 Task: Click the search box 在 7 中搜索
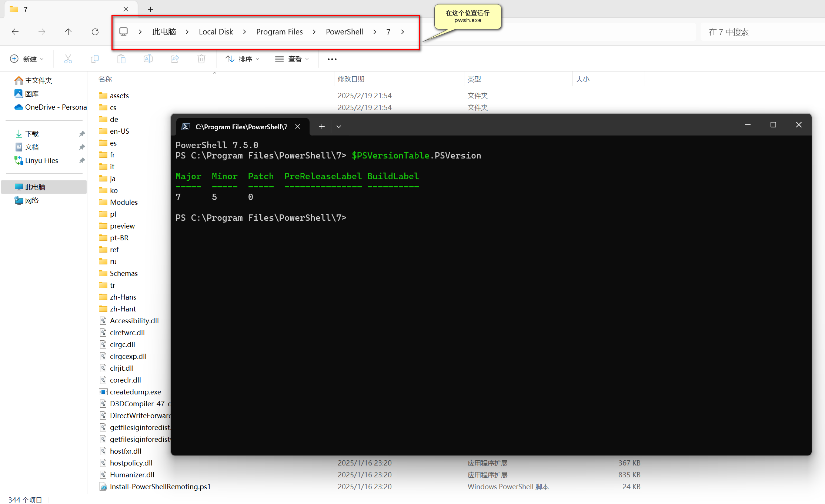(x=763, y=32)
